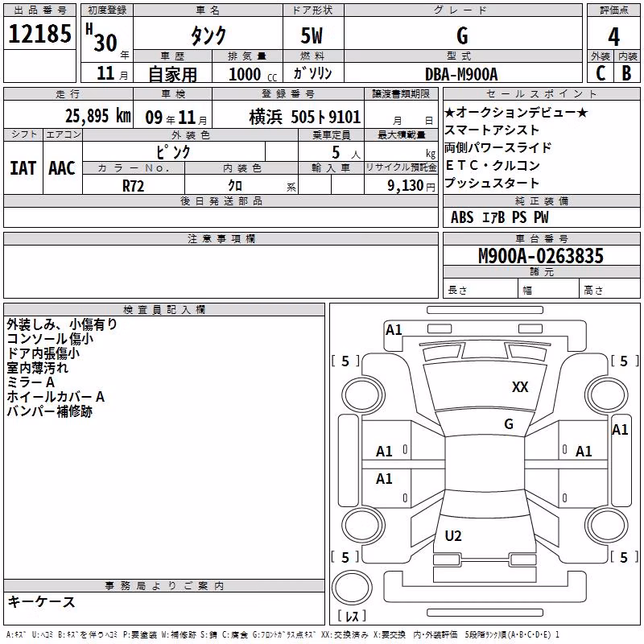The image size is (644, 644).
Task: Click the 自家用 vehicle history value
Action: 172,74
